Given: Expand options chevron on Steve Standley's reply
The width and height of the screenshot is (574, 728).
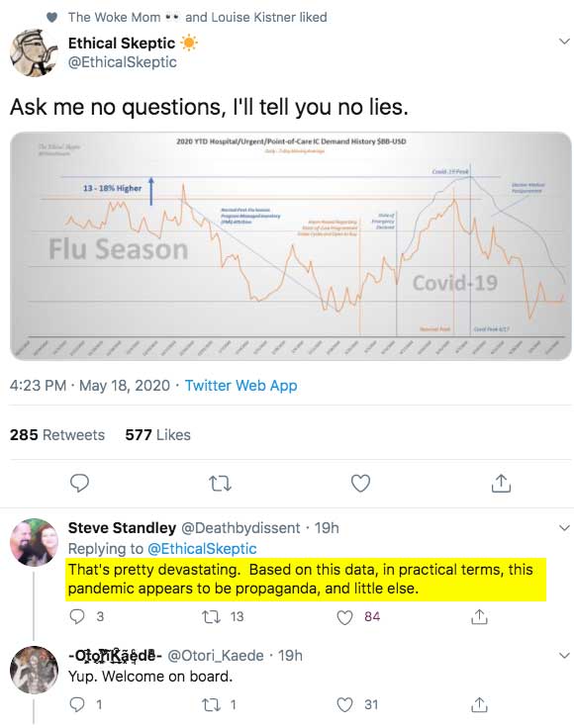Looking at the screenshot, I should click(x=564, y=528).
